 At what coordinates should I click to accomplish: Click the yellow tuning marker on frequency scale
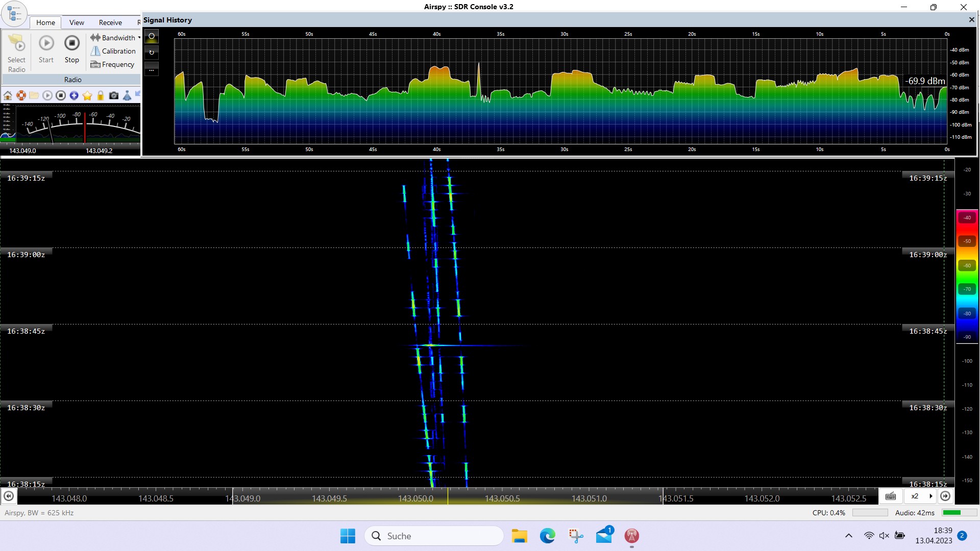pos(448,496)
